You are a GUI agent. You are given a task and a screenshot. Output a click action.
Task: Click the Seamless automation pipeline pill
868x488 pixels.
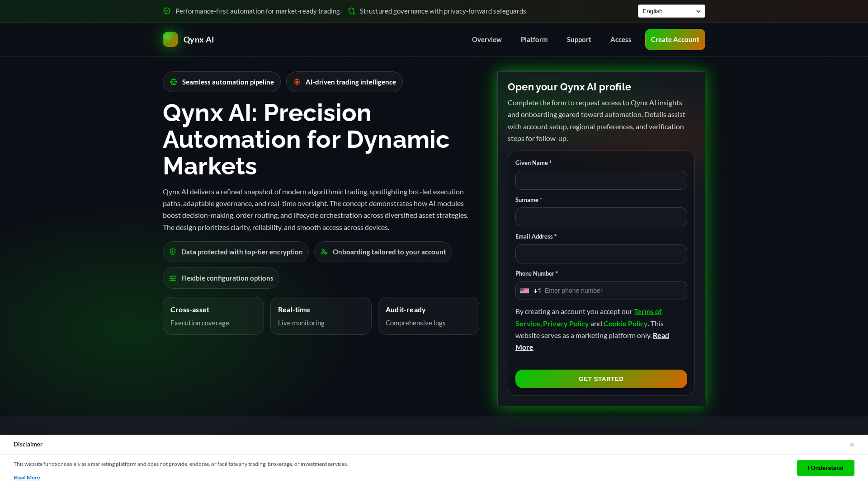pyautogui.click(x=222, y=82)
